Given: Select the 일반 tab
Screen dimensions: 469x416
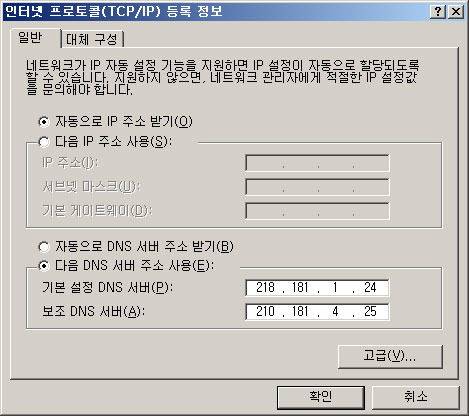Looking at the screenshot, I should [32, 38].
